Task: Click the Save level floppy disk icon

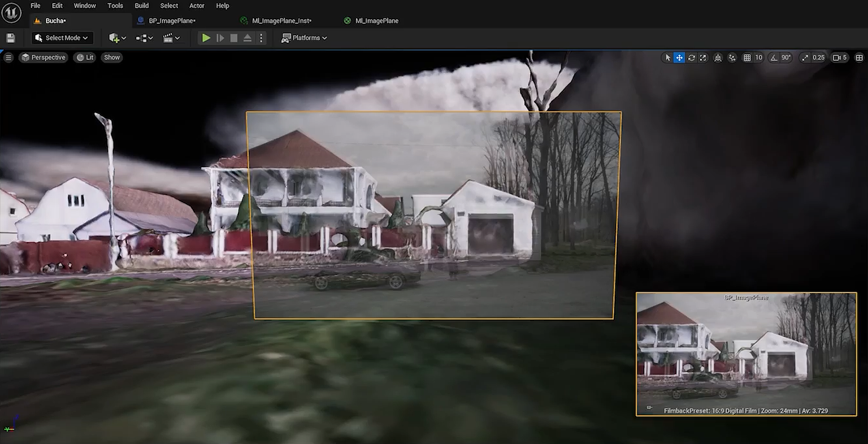Action: [11, 38]
